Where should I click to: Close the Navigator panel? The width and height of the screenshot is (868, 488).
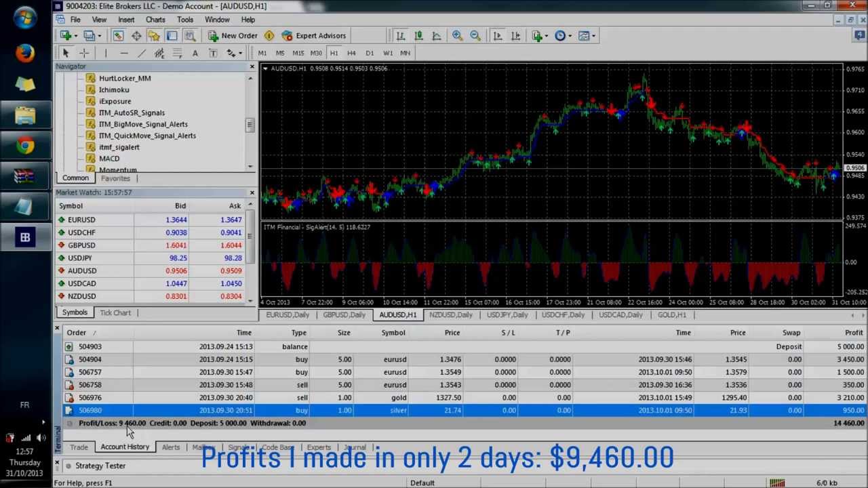[x=252, y=66]
